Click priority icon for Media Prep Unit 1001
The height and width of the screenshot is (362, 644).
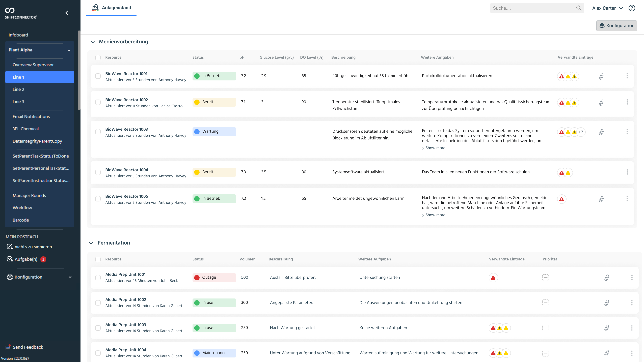545,278
